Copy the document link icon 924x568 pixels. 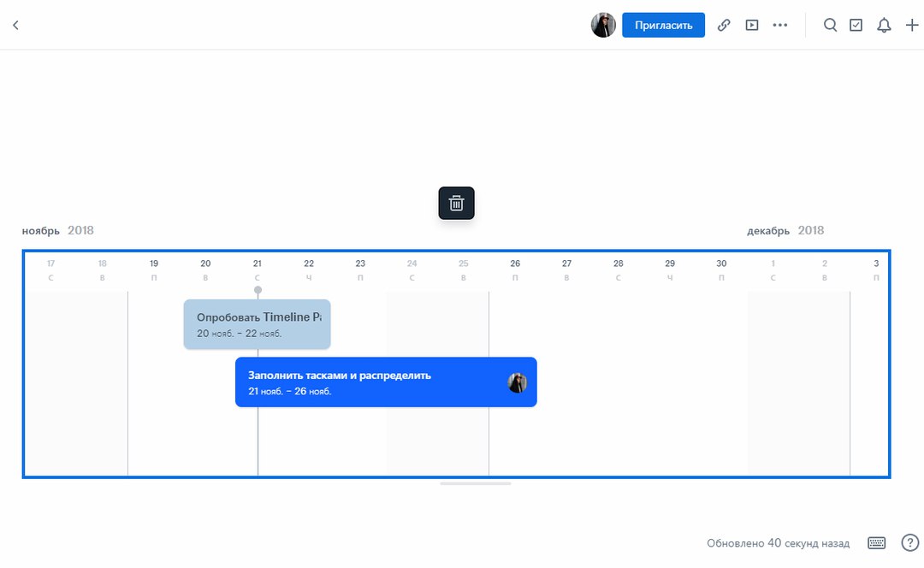(x=724, y=25)
